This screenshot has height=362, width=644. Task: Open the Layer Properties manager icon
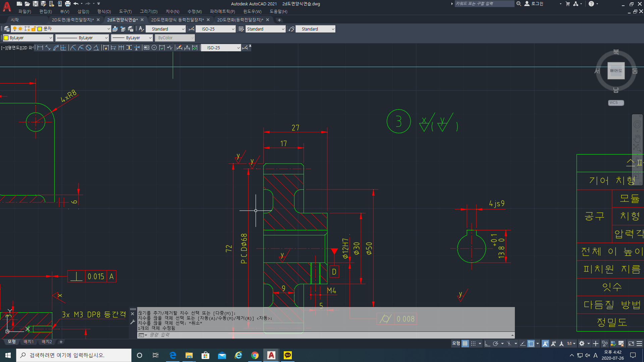click(6, 29)
